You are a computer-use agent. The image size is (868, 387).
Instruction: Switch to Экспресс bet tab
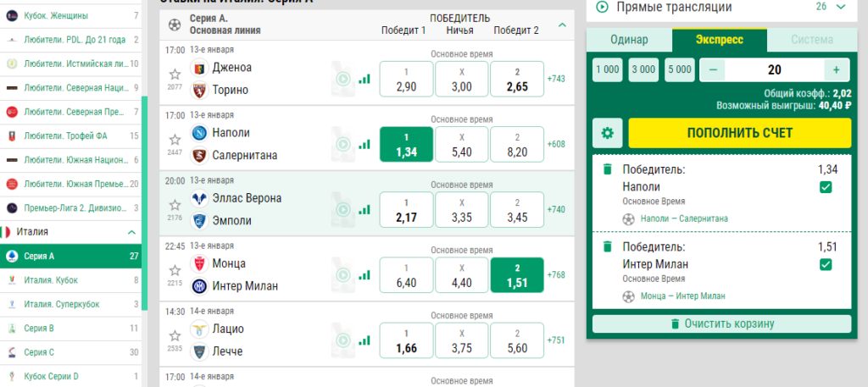coord(720,40)
